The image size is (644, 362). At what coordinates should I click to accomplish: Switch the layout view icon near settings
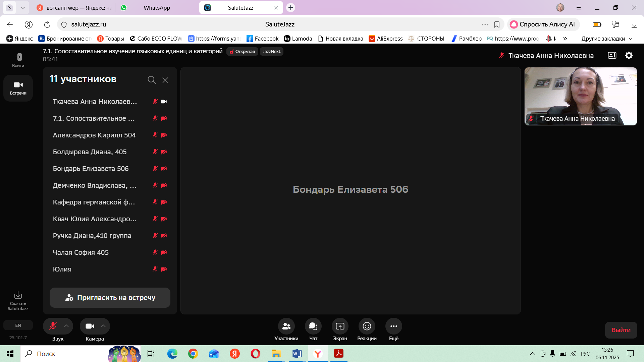click(612, 55)
